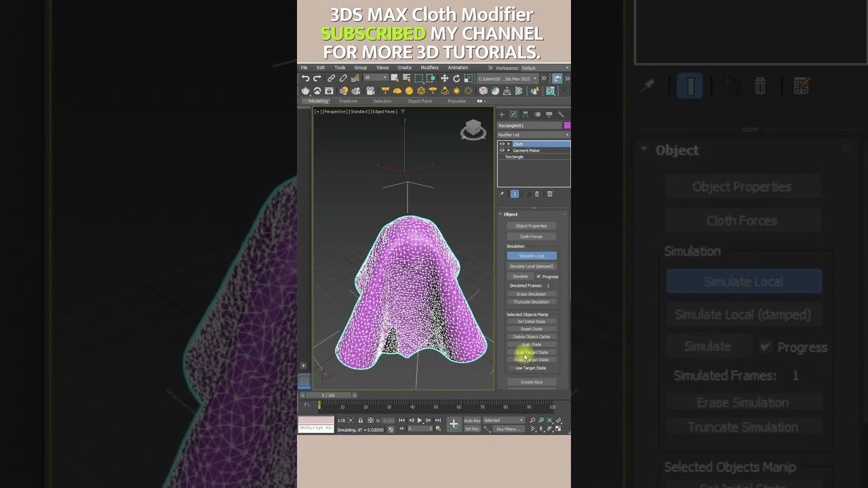This screenshot has height=488, width=868.
Task: Click the Simulate Local button
Action: point(532,256)
